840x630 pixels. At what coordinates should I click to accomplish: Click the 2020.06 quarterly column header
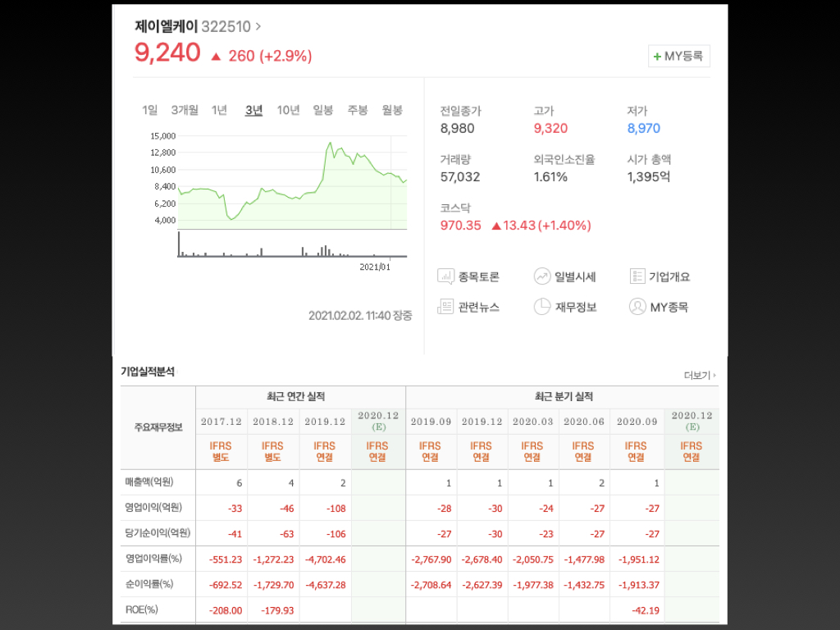(584, 422)
